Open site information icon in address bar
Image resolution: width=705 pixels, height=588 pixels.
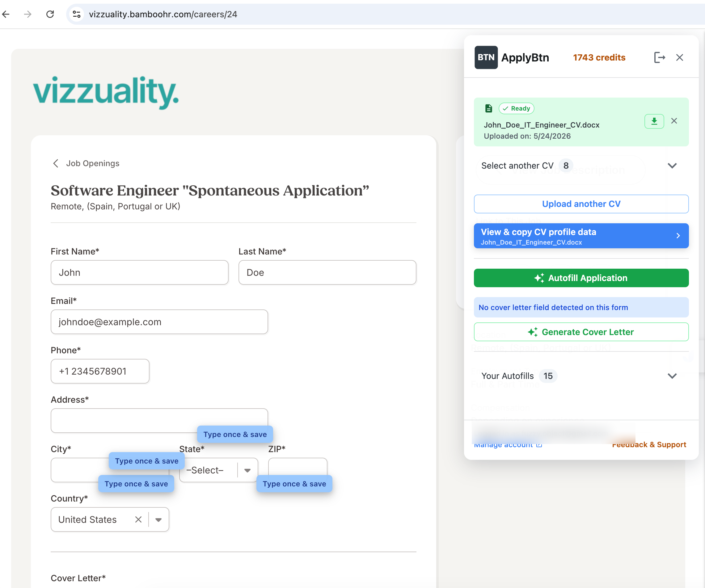click(77, 14)
